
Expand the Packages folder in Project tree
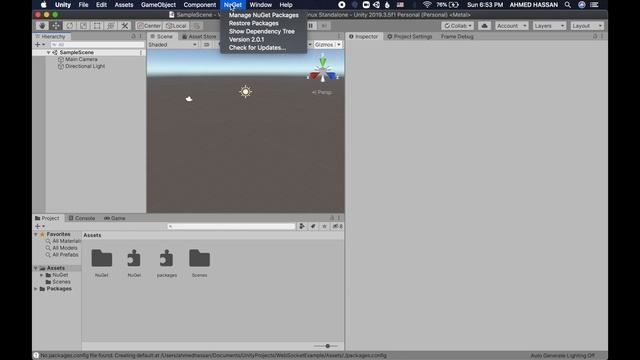tap(36, 289)
